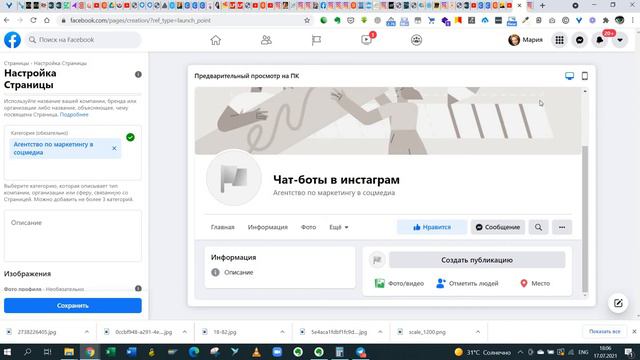Viewport: 640px width, 360px height.
Task: Expand the Ещё dropdown tab
Action: (x=339, y=227)
